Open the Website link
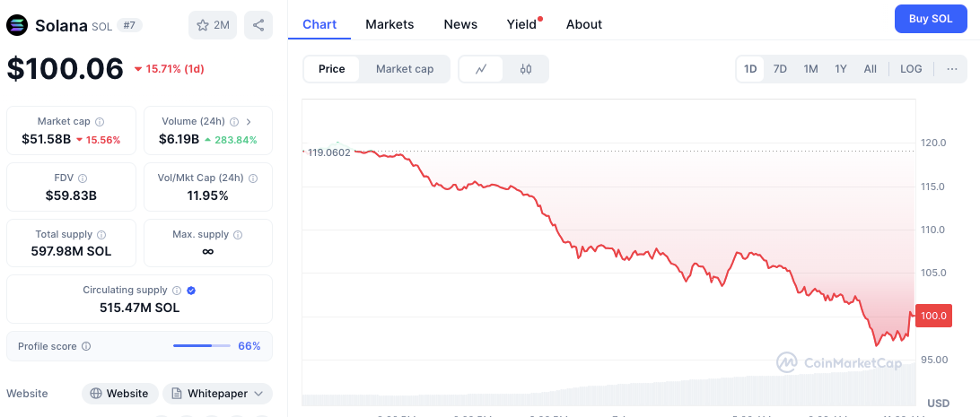Viewport: 980px width, 417px height. (119, 394)
